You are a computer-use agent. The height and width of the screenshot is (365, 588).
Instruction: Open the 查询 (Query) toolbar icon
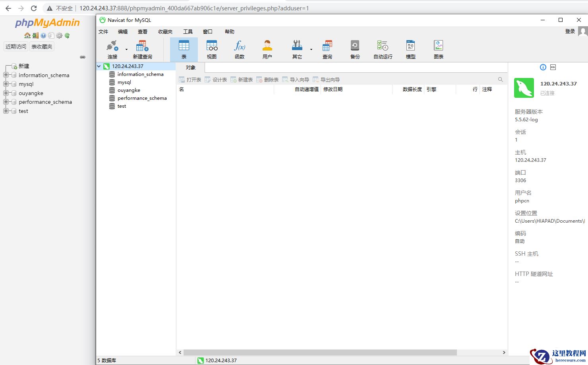[x=327, y=49]
